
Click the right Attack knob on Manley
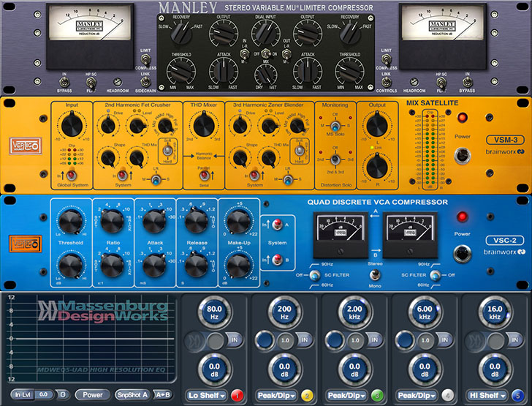pyautogui.click(x=308, y=72)
